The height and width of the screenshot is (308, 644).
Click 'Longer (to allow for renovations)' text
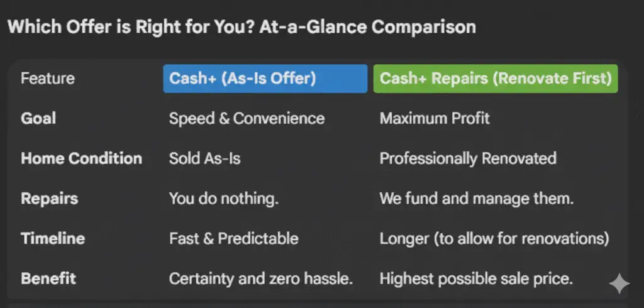click(x=494, y=238)
